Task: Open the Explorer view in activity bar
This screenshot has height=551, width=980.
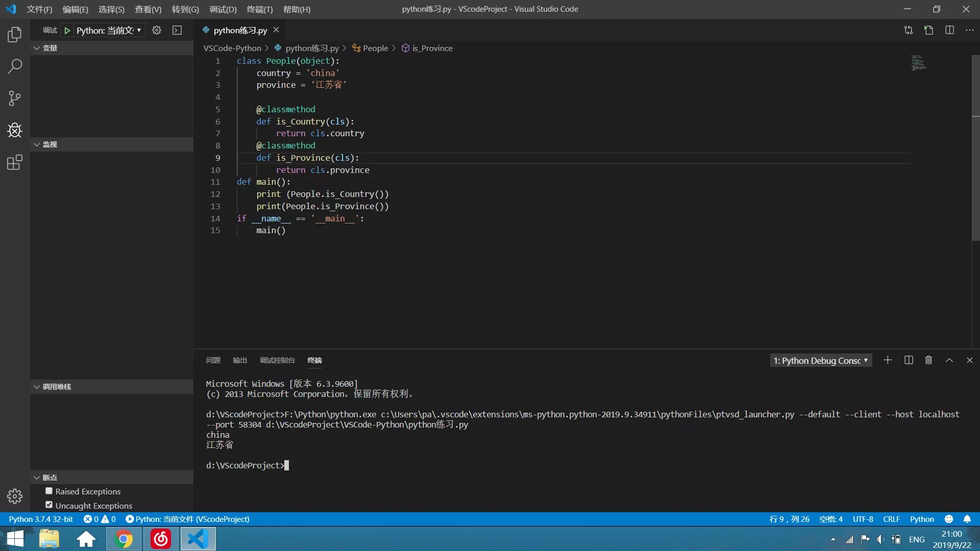Action: [x=15, y=35]
